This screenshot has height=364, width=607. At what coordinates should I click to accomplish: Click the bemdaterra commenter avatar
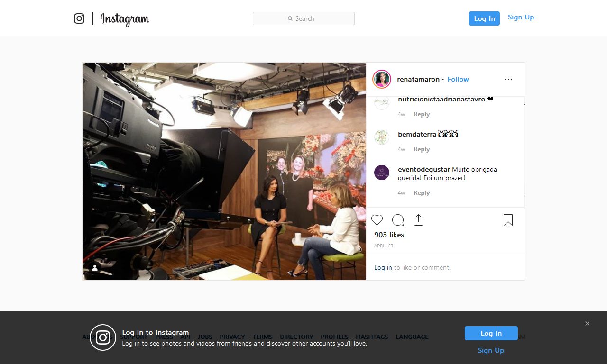pos(382,137)
